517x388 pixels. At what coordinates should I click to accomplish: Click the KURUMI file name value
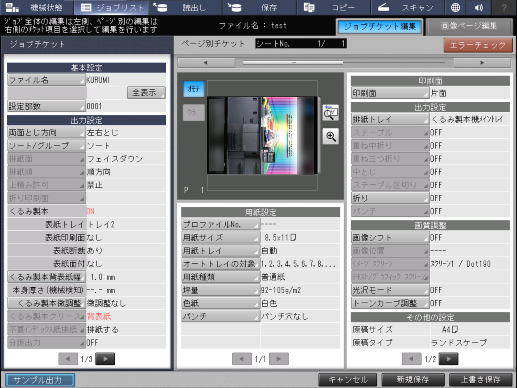click(x=98, y=80)
